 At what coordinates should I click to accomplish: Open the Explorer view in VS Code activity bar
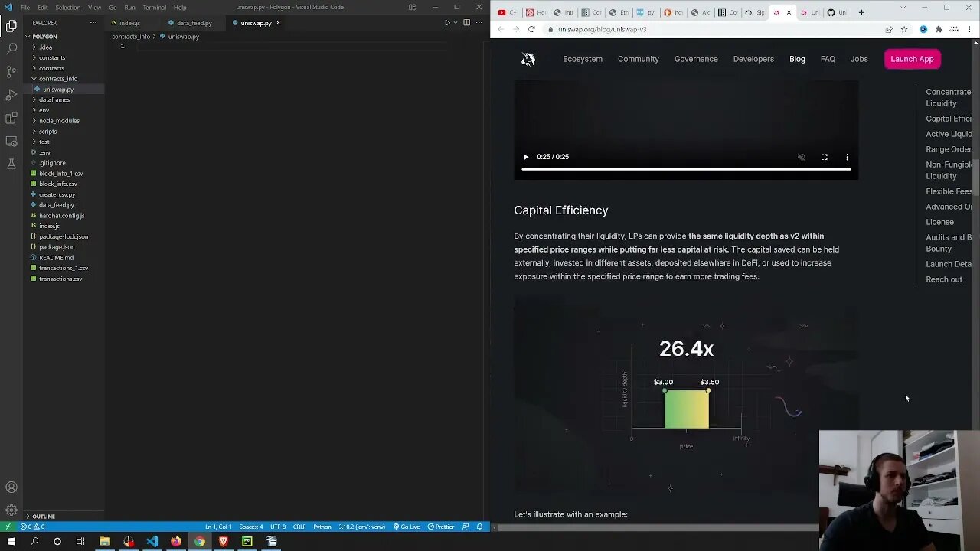tap(11, 25)
